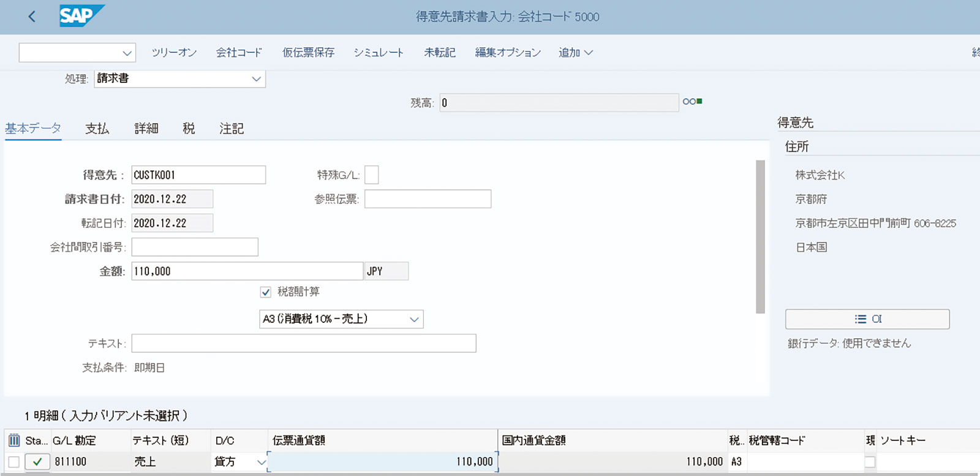The width and height of the screenshot is (980, 476).
Task: Switch to the 支払 tab
Action: tap(97, 129)
